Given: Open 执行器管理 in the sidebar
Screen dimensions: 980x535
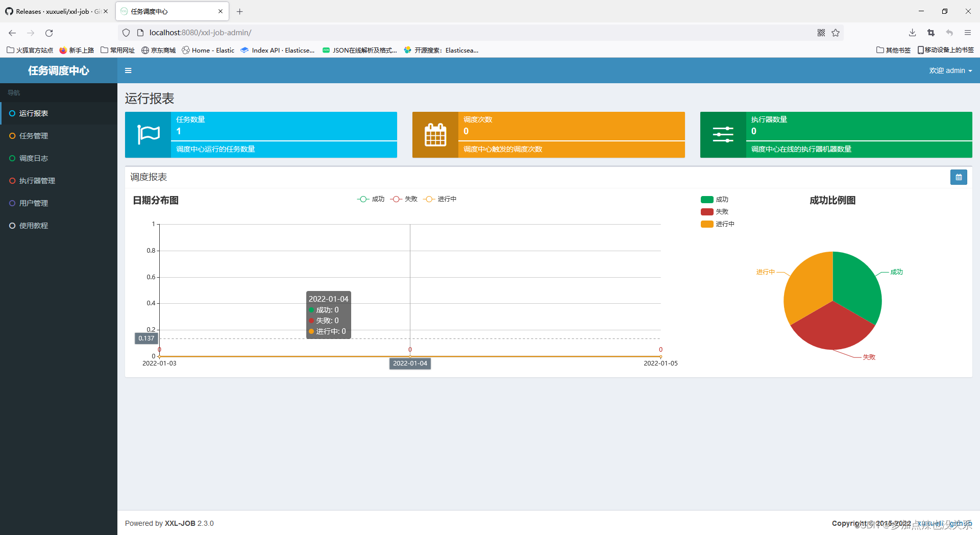Looking at the screenshot, I should point(59,181).
